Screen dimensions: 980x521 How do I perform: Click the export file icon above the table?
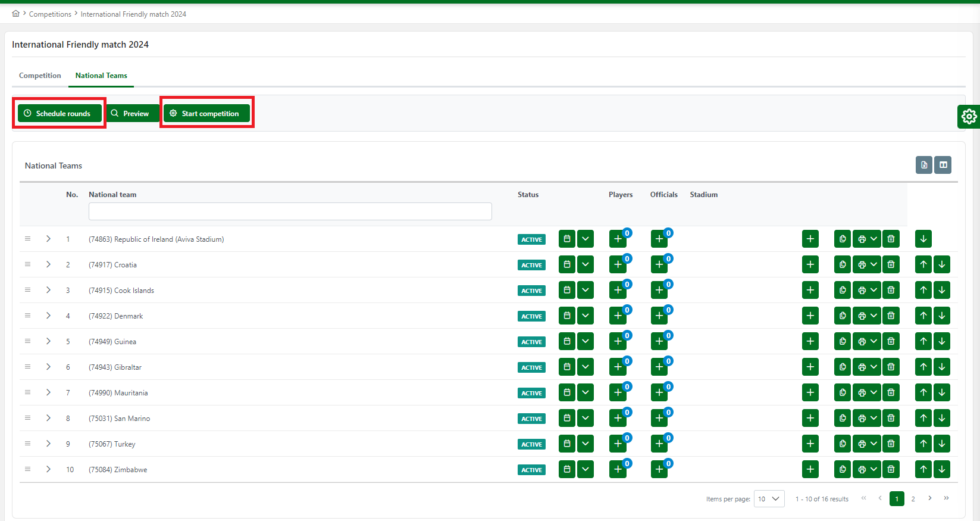(923, 165)
